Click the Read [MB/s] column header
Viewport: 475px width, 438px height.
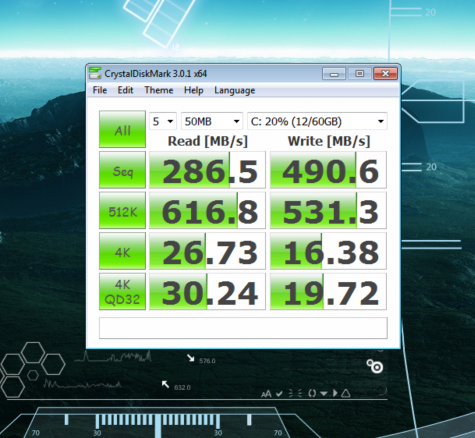[208, 141]
